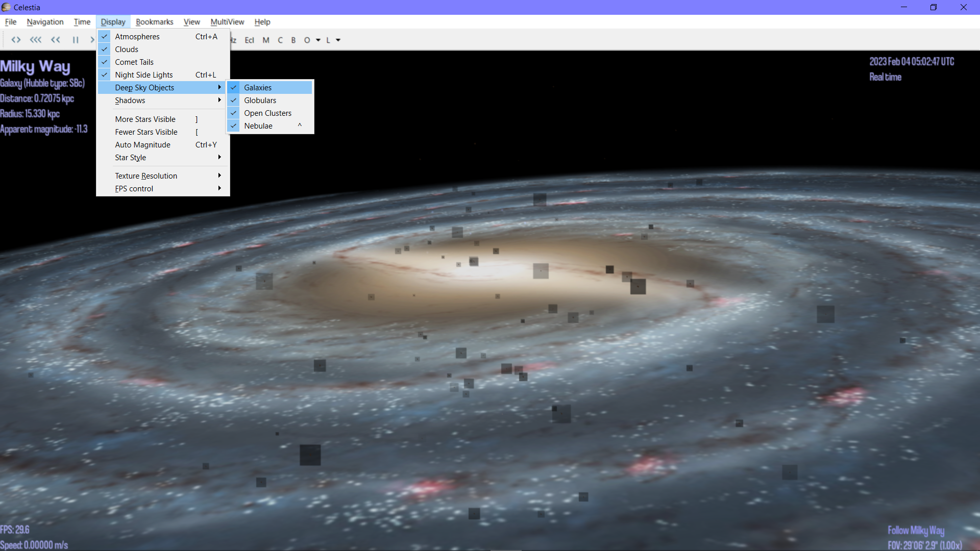Open the Bookmarks menu

click(154, 21)
